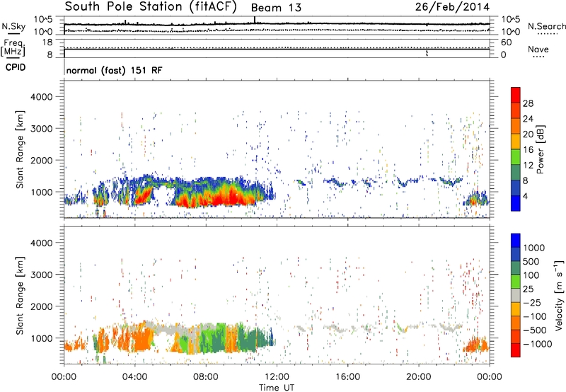Click the 'Beam 13' label
This screenshot has width=566, height=392.
click(276, 8)
